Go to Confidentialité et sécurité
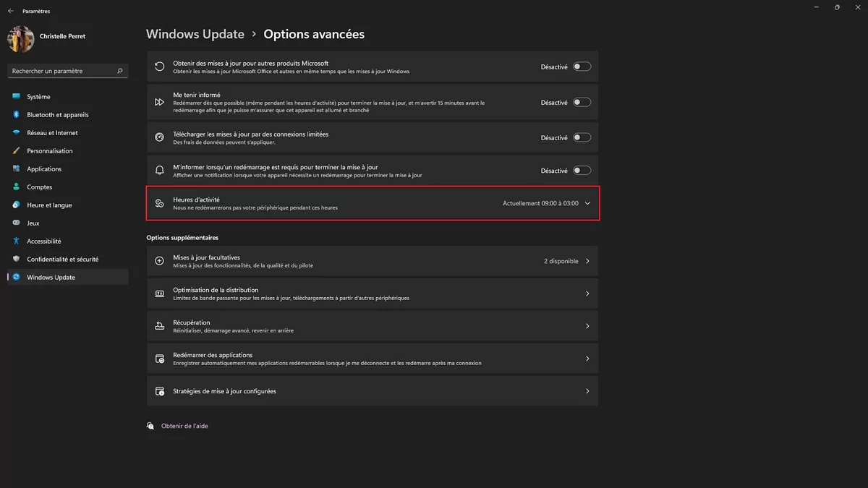This screenshot has width=868, height=488. (x=68, y=260)
